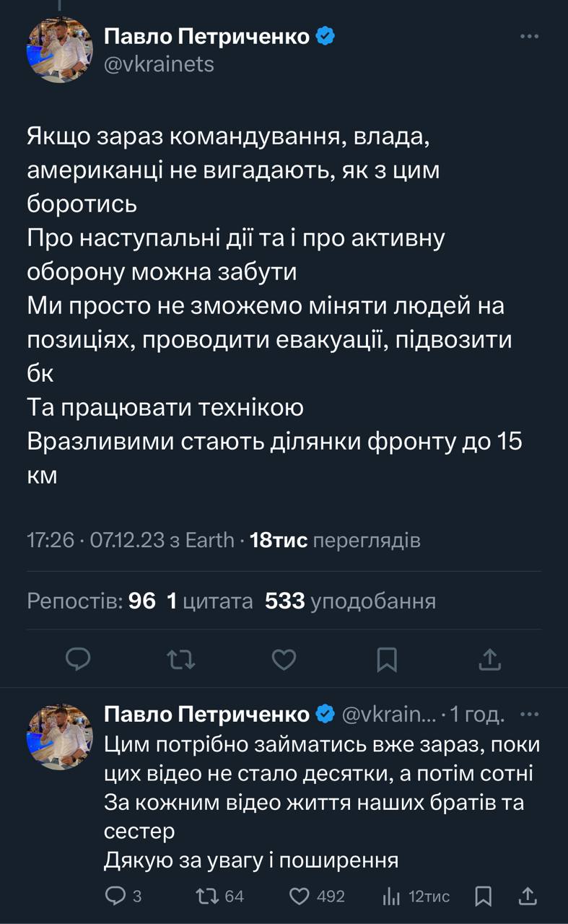This screenshot has height=924, width=568.
Task: Open the @vkrainets profile handle
Action: [159, 64]
